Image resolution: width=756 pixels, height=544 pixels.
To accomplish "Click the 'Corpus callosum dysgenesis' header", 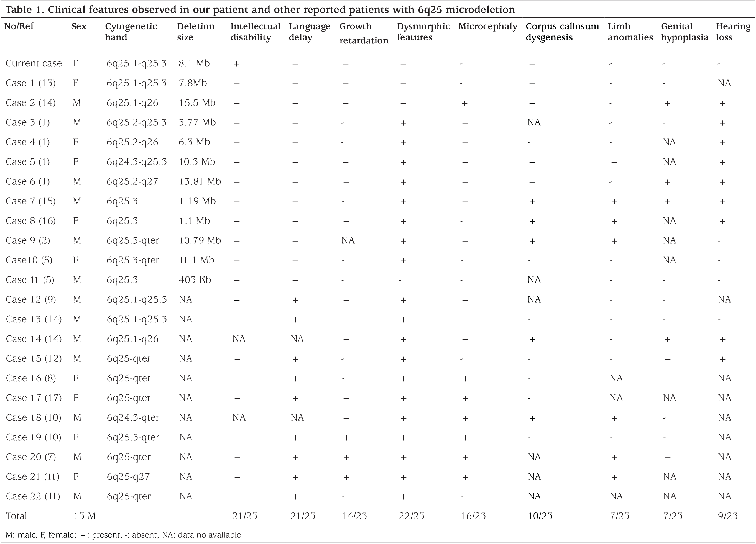I will (562, 32).
